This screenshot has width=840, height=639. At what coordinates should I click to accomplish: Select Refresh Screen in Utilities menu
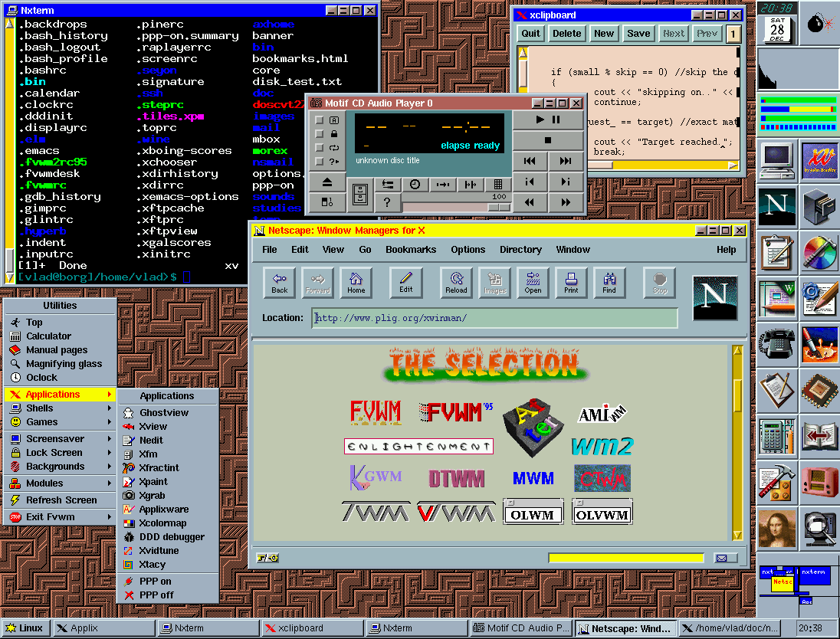pos(61,500)
